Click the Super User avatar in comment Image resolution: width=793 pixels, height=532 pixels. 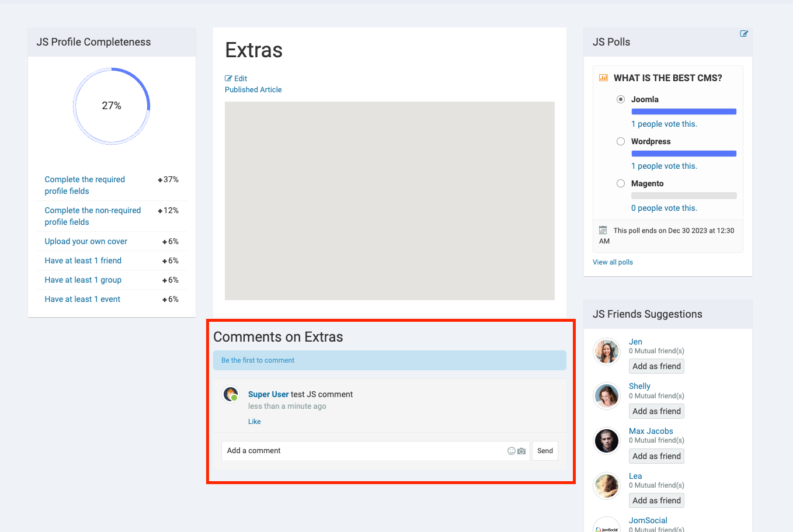(x=231, y=395)
